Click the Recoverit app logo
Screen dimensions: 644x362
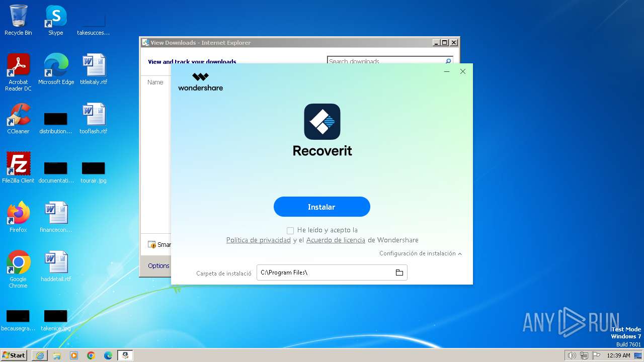[x=322, y=122]
